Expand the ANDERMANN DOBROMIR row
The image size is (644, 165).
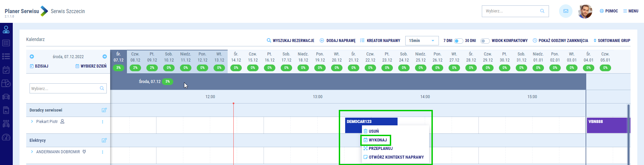tap(32, 152)
